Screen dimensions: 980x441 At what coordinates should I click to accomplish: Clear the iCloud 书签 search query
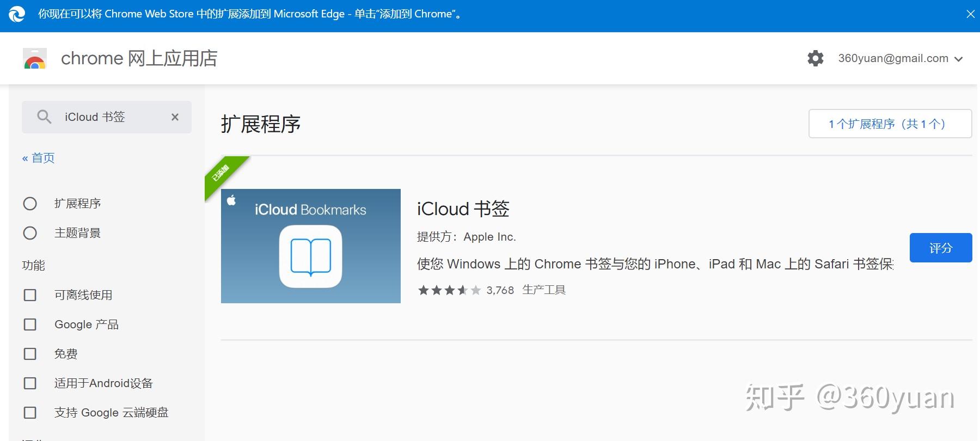pyautogui.click(x=175, y=117)
